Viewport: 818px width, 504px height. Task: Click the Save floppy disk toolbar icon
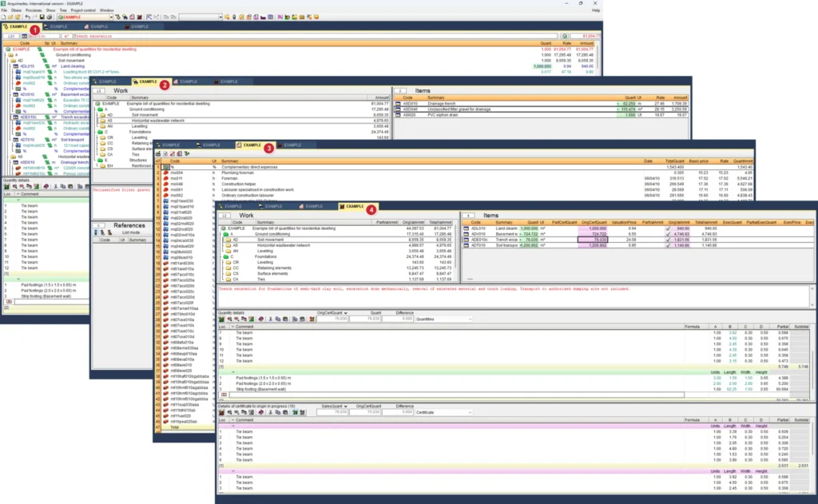pyautogui.click(x=42, y=18)
